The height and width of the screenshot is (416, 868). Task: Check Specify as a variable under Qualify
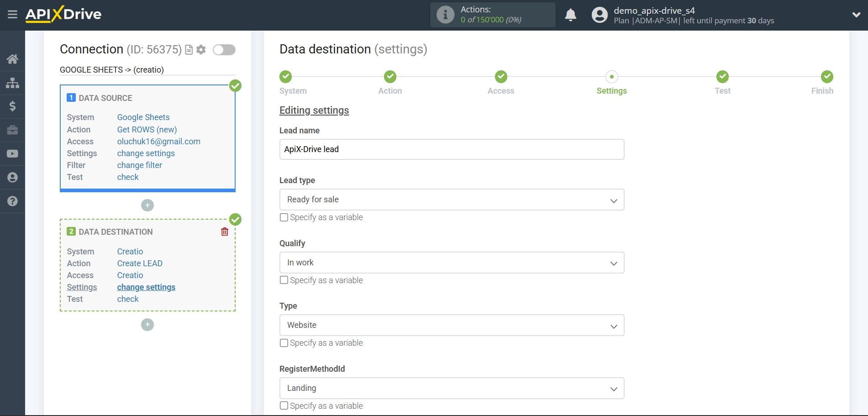(x=284, y=280)
